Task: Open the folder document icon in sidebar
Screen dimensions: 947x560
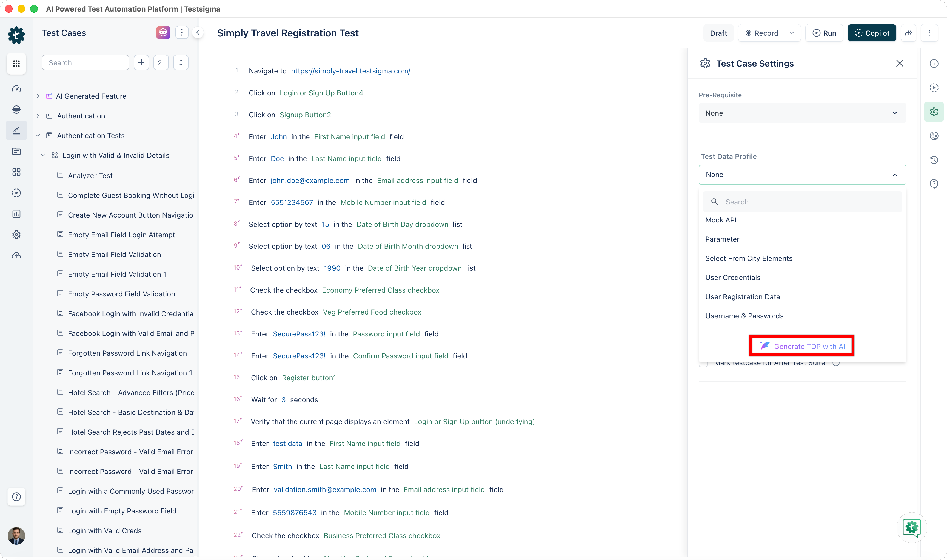Action: (x=16, y=151)
